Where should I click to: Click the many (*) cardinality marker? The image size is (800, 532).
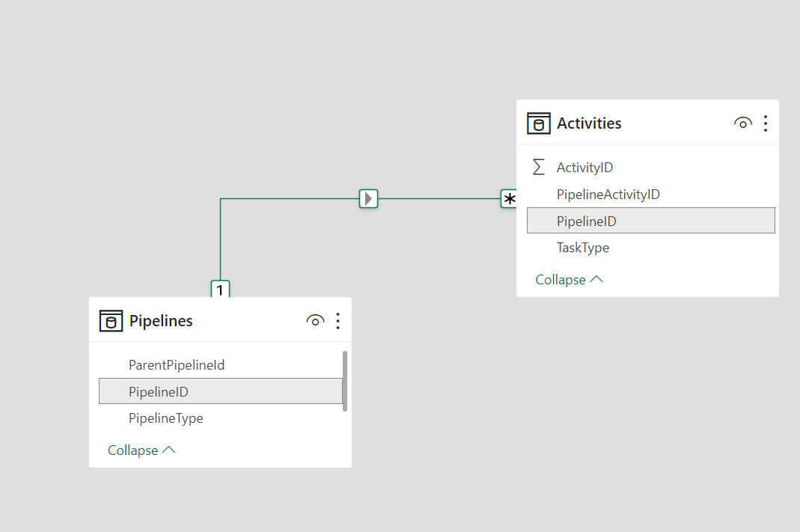pyautogui.click(x=509, y=199)
